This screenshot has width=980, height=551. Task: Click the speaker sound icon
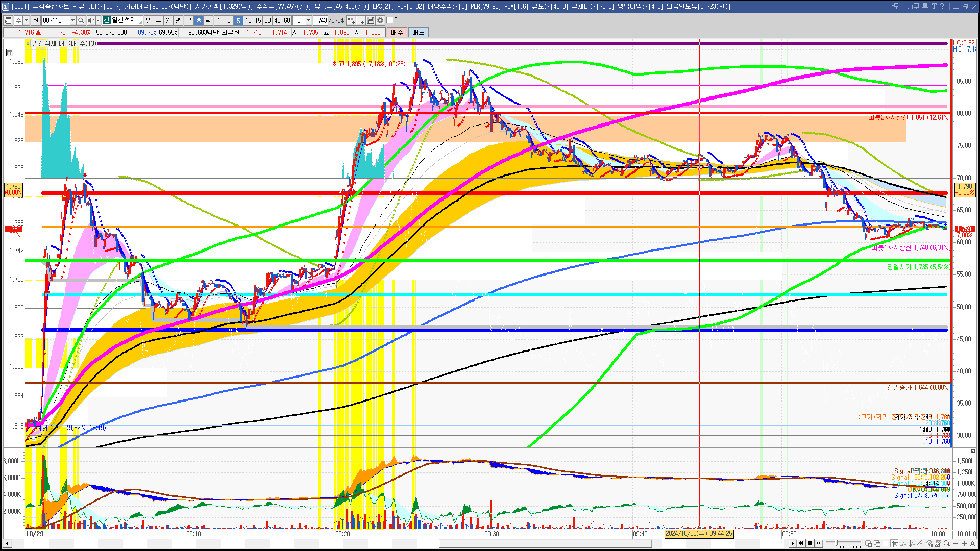coord(90,20)
